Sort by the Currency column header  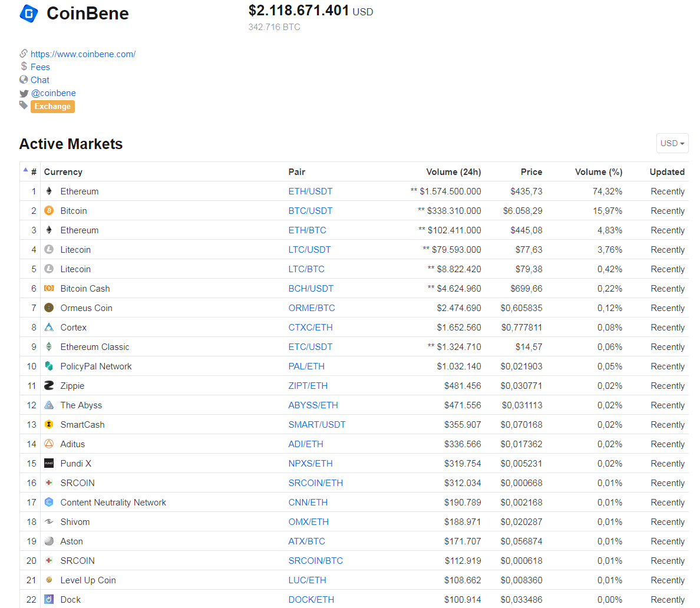click(63, 172)
